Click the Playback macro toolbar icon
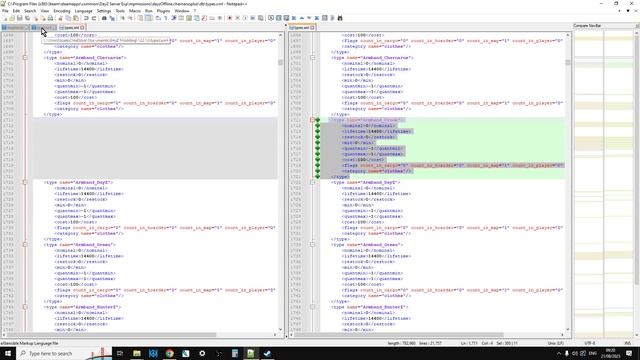 click(x=245, y=18)
